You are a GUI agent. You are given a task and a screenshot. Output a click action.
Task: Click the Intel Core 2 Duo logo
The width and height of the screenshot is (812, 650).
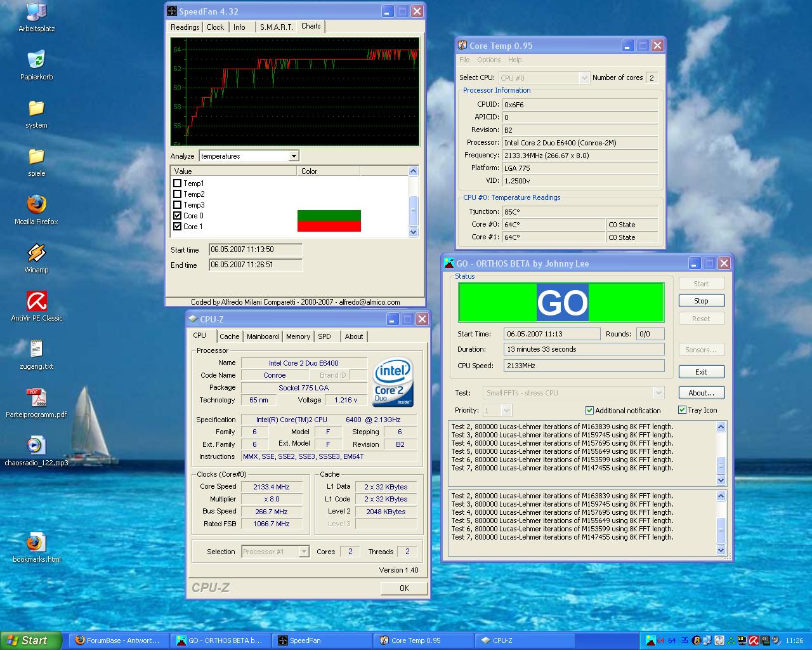393,382
